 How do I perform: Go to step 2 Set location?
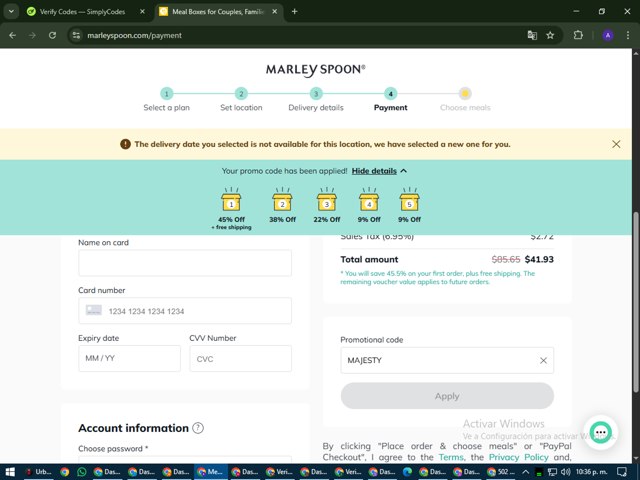241,94
